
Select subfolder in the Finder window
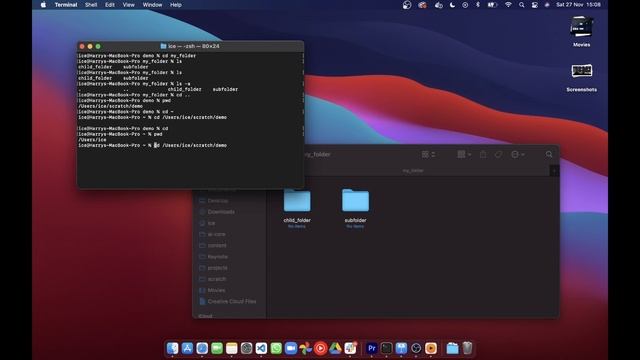point(355,207)
